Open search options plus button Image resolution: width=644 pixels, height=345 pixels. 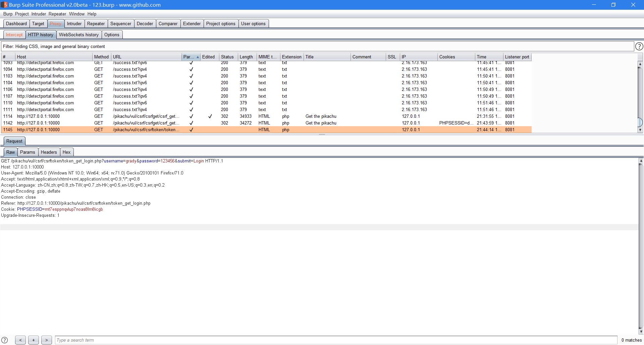click(34, 340)
